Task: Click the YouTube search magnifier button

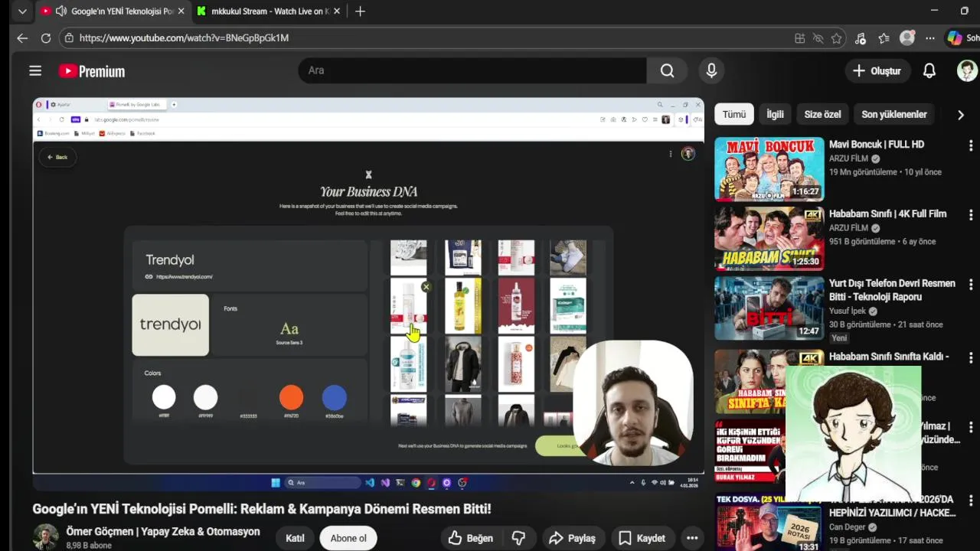Action: pyautogui.click(x=667, y=70)
